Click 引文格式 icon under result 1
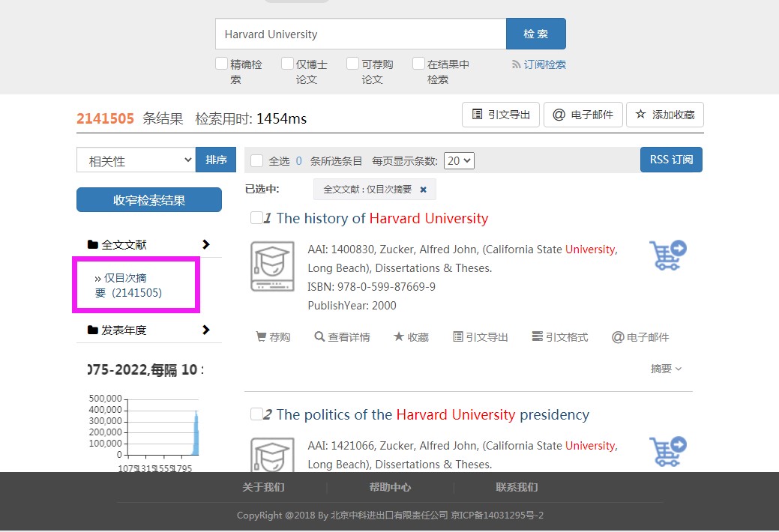 [537, 336]
